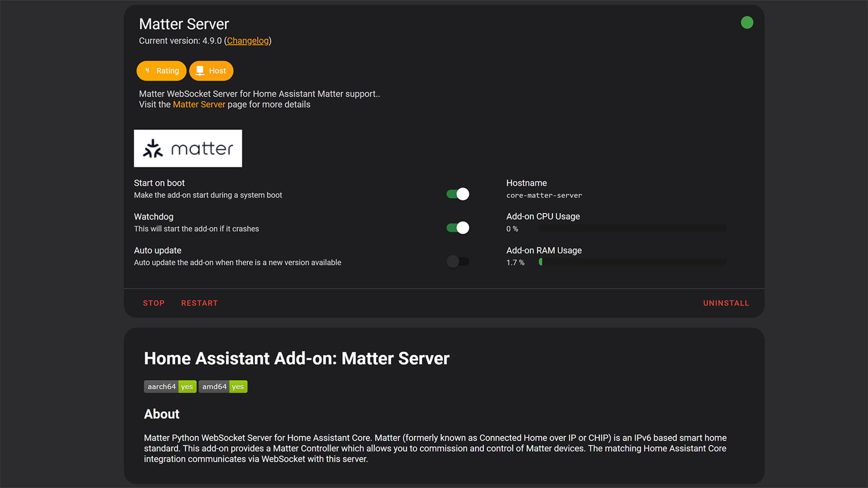Image resolution: width=868 pixels, height=488 pixels.
Task: Stop the Matter Server add-on
Action: (x=154, y=303)
